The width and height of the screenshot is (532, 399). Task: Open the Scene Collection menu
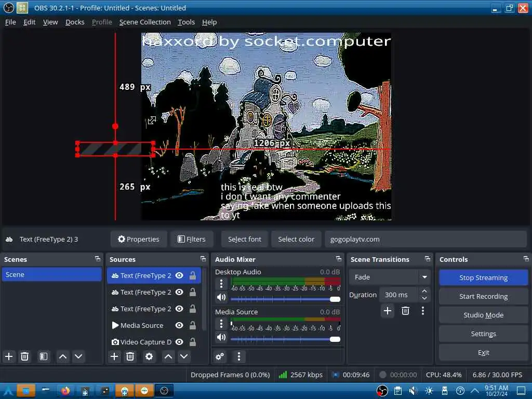(145, 22)
